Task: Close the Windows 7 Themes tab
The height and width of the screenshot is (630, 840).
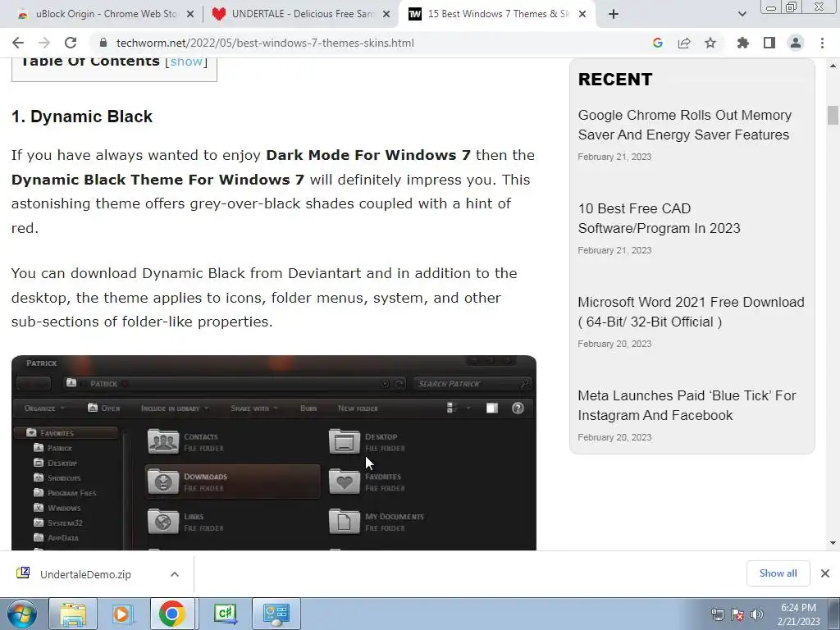Action: (583, 15)
